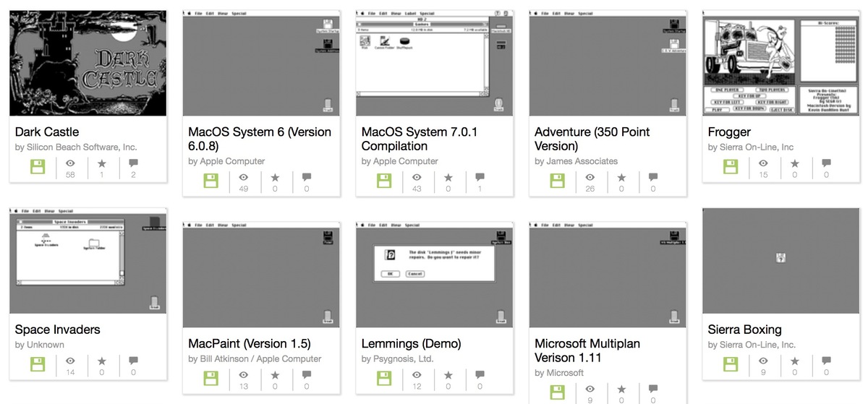Select "by Unknown" under Space Invaders

click(40, 345)
